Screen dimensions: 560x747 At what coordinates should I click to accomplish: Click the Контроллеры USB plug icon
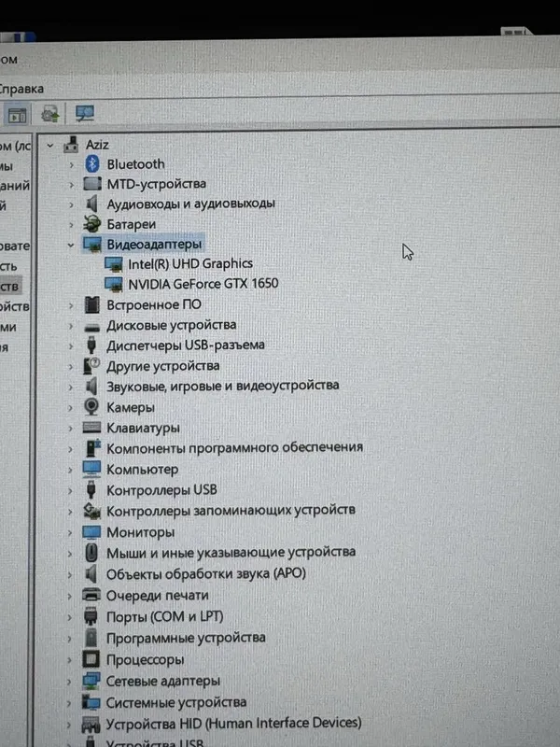pyautogui.click(x=91, y=489)
